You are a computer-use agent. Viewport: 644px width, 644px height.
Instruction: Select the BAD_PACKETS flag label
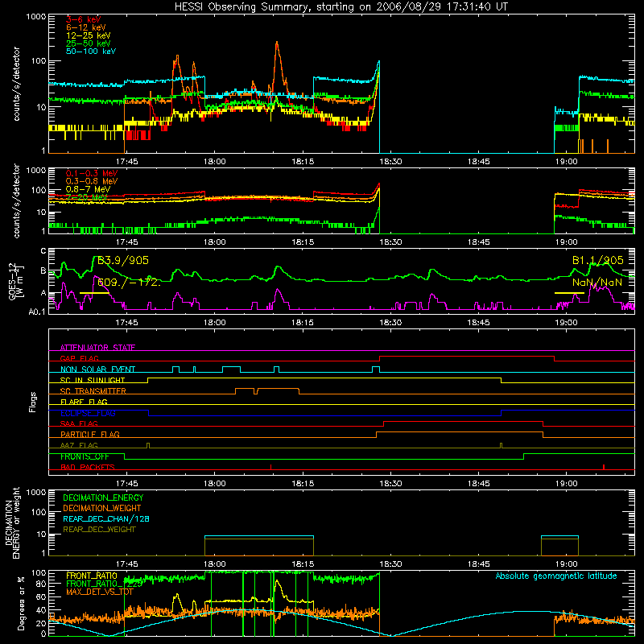click(88, 467)
